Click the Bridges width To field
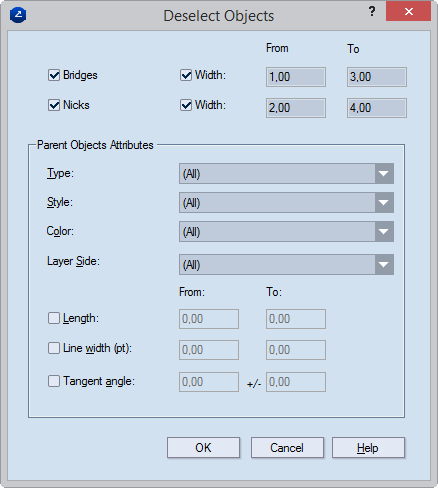The width and height of the screenshot is (438, 488). (x=377, y=77)
